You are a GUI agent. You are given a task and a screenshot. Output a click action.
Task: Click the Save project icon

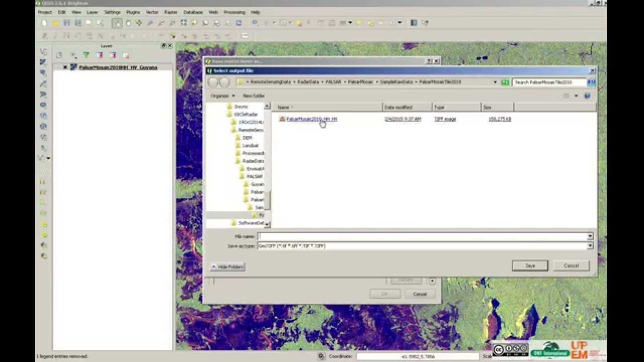tap(66, 23)
